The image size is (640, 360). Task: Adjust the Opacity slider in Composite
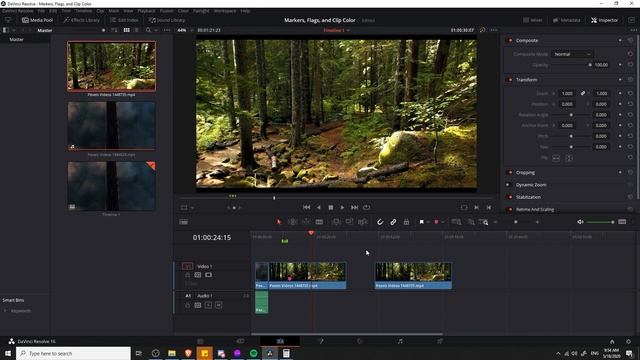(x=571, y=65)
